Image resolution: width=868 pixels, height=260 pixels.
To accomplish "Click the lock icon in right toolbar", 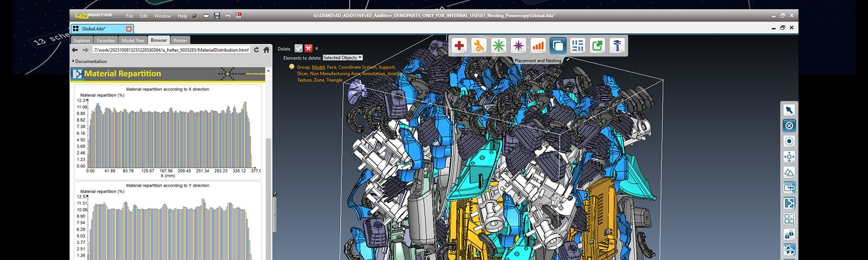I will point(789,235).
